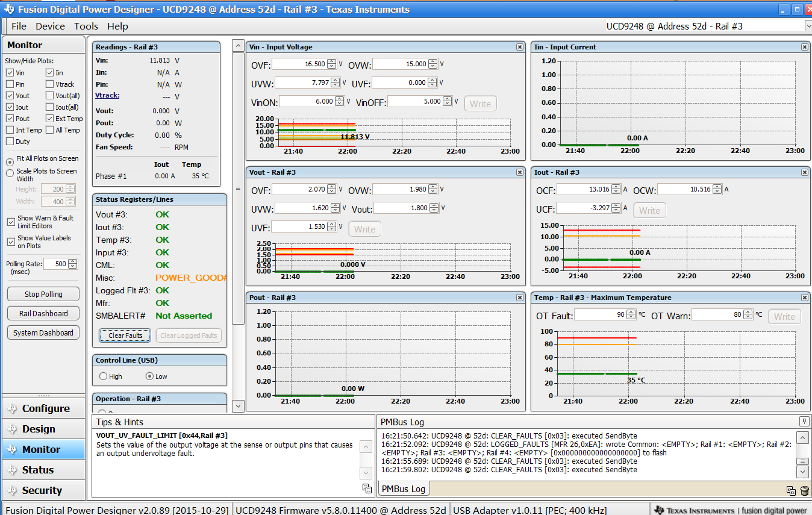Select the Low control line option
812x515 pixels.
[149, 376]
